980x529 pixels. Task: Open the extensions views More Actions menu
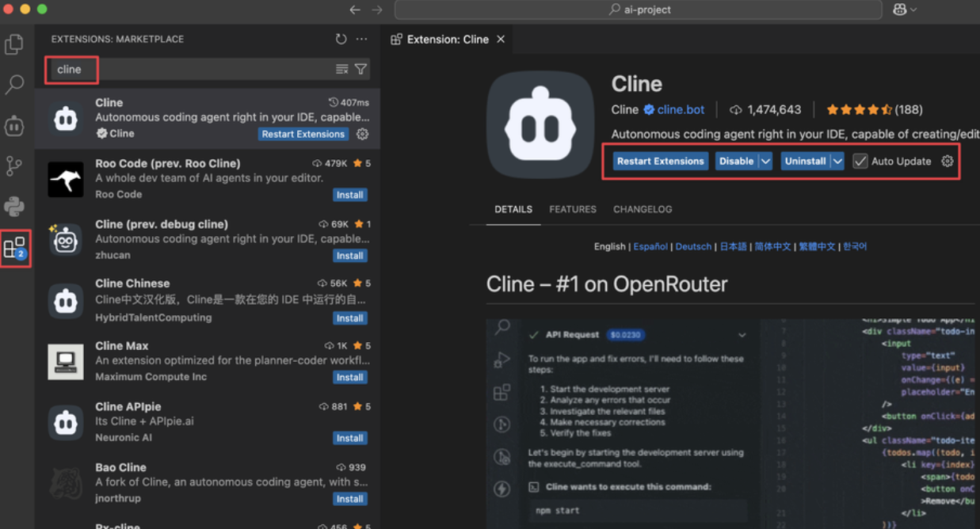[x=362, y=39]
